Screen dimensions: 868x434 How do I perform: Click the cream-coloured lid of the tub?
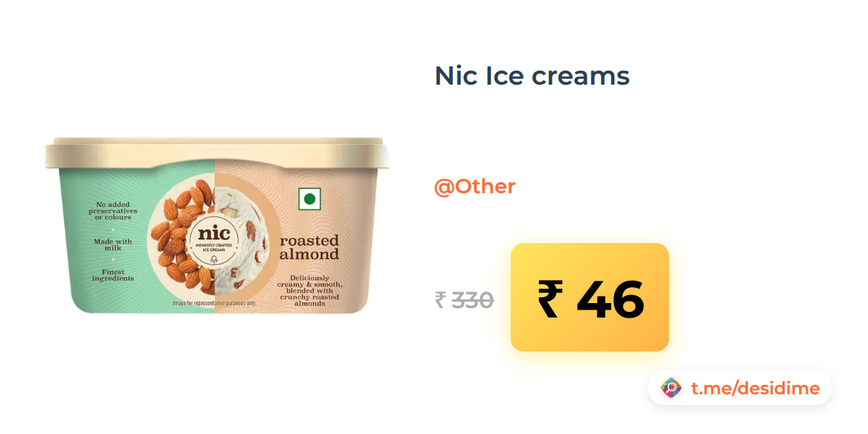tap(217, 153)
